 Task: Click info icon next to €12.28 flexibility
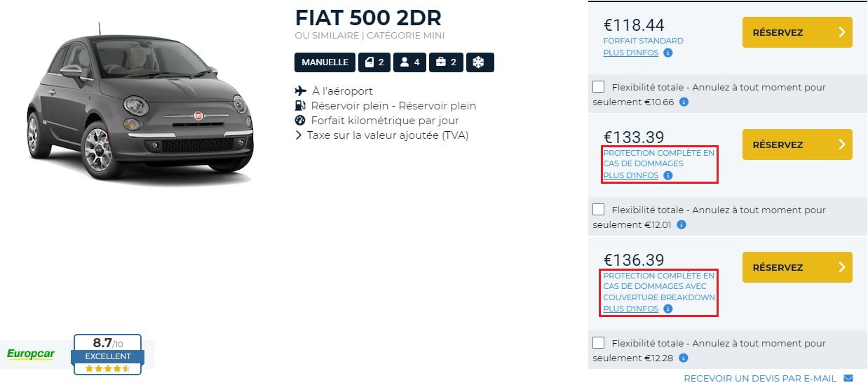(x=681, y=359)
